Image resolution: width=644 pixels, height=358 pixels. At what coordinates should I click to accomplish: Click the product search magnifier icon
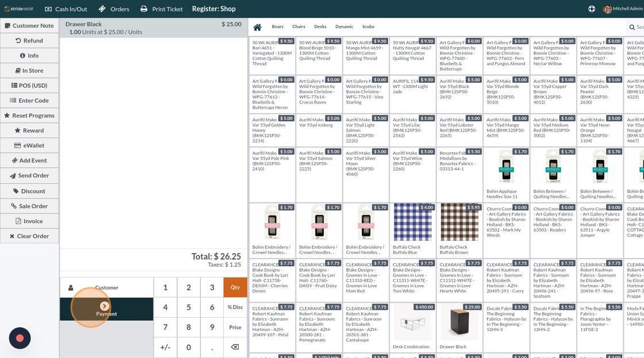coord(632,27)
